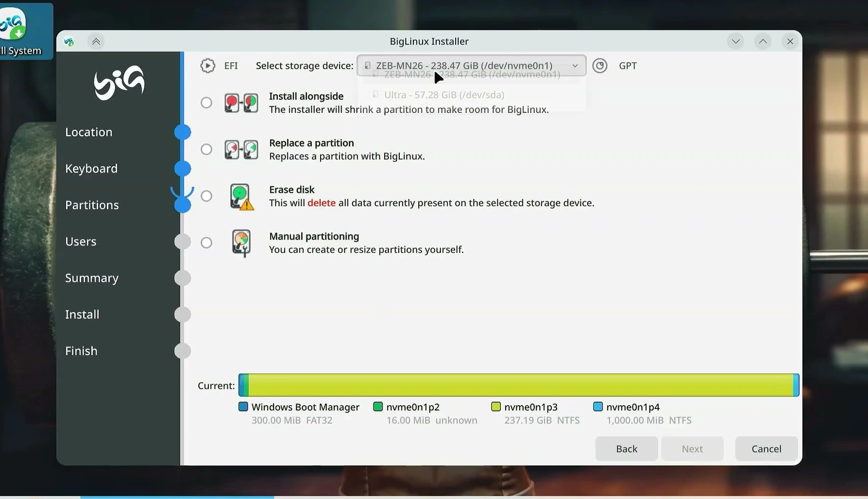Screen dimensions: 868x499
Task: Choose the Erase disk radio option
Action: click(x=206, y=196)
